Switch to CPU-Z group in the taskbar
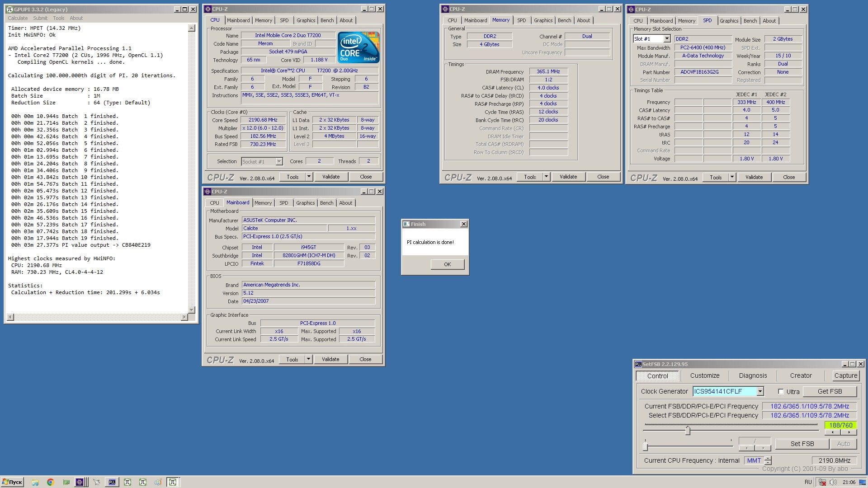The height and width of the screenshot is (488, 868). click(80, 482)
